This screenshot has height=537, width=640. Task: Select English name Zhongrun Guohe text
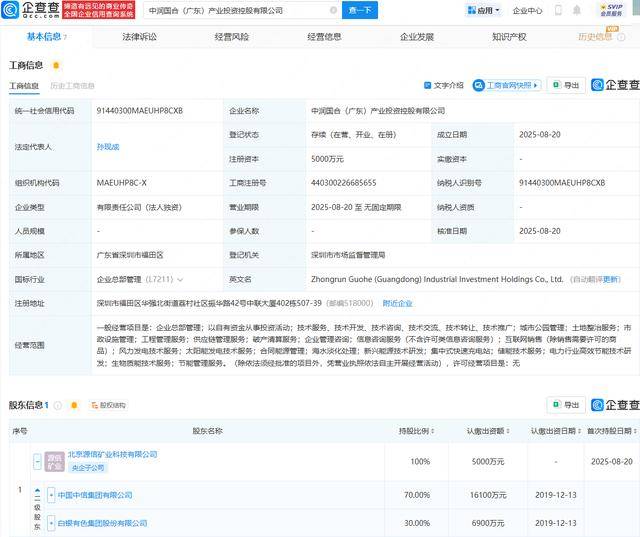click(x=437, y=280)
